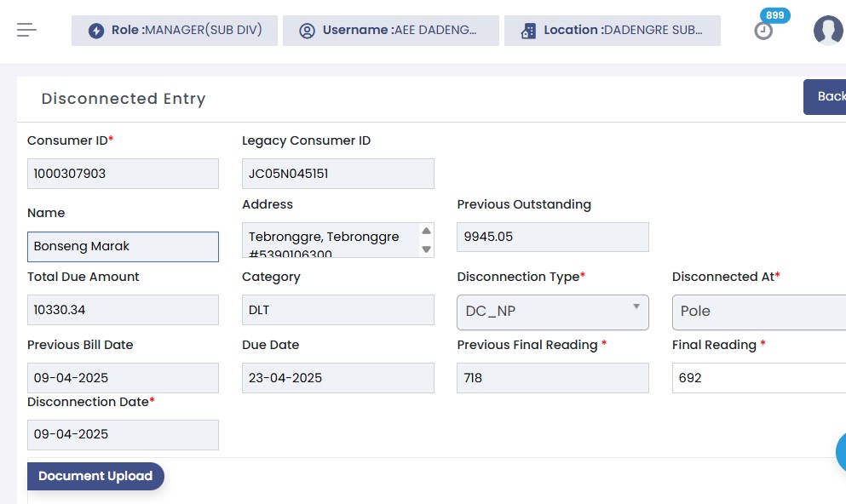Image resolution: width=846 pixels, height=504 pixels.
Task: Click the 899 notification badge
Action: pos(774,15)
